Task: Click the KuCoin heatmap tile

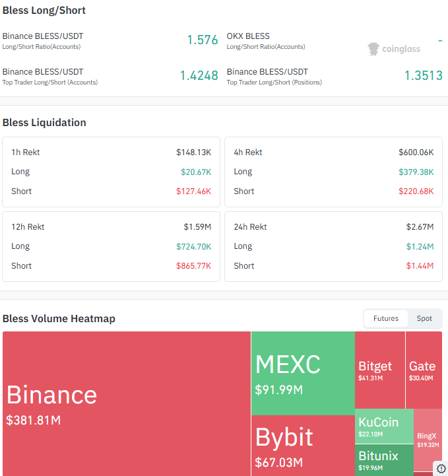Action: [x=384, y=426]
